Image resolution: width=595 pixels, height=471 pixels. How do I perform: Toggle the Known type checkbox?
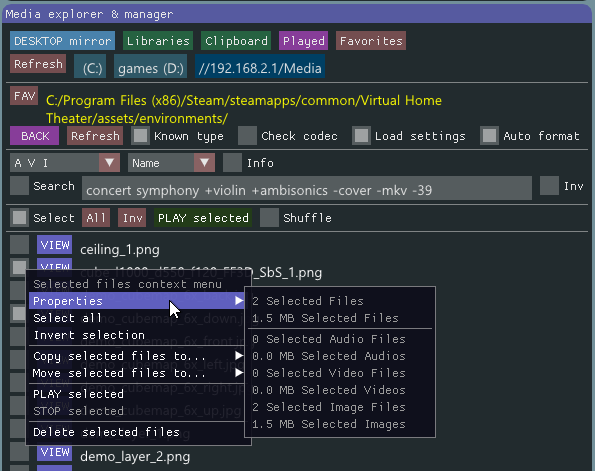coord(141,136)
